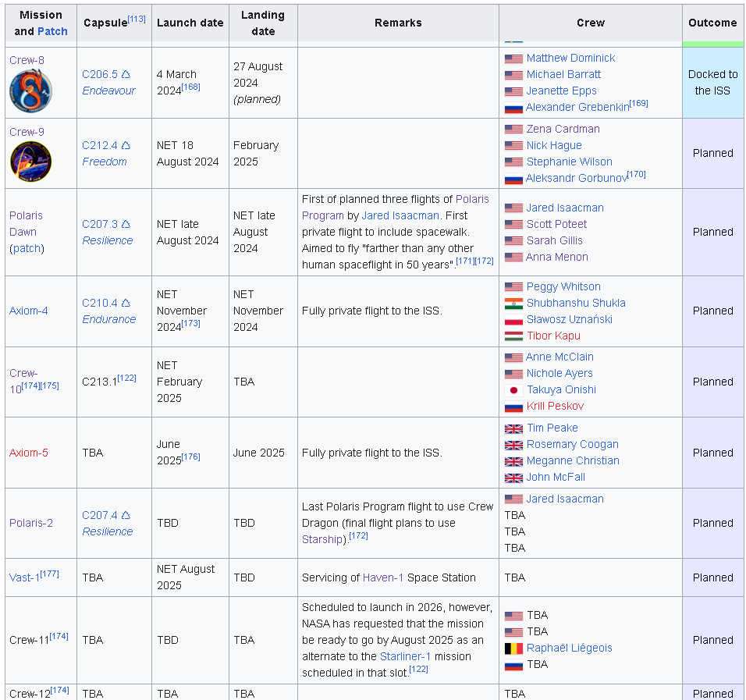The image size is (746, 700).
Task: Open the Crew-8 mission patch image
Action: coord(31,91)
